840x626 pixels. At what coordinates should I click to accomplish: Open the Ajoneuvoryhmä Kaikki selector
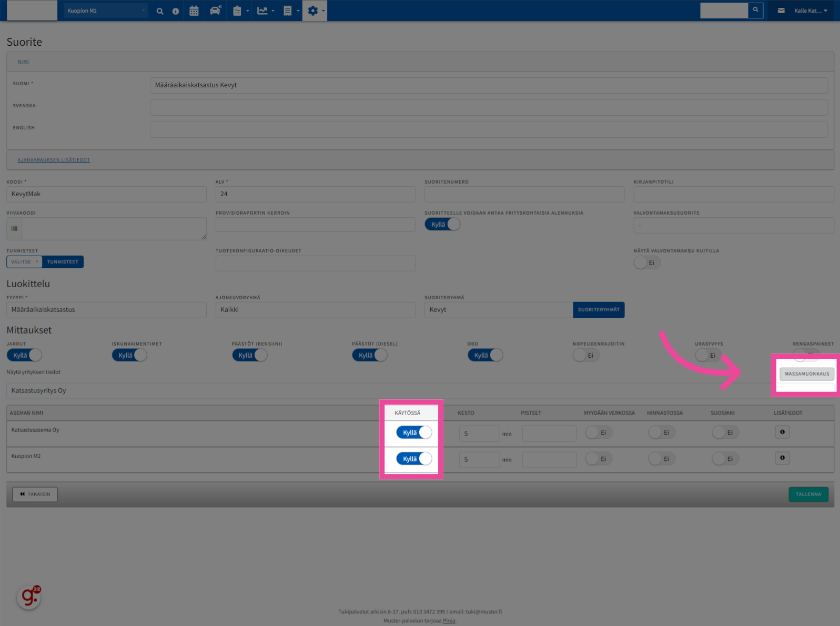316,310
